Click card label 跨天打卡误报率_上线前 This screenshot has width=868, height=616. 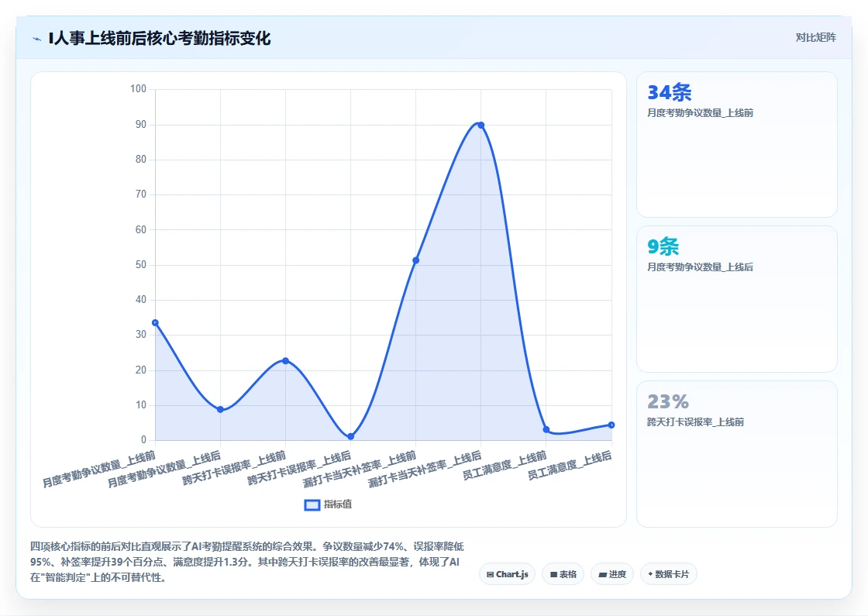tap(695, 422)
